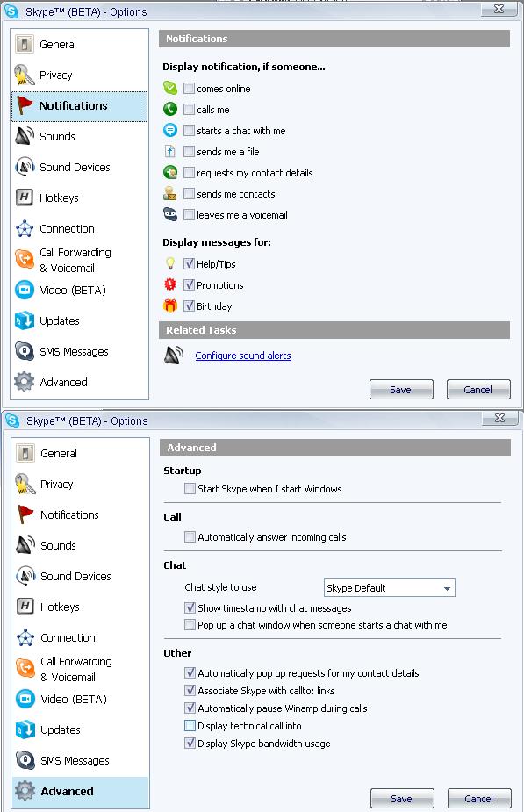Click the Connection star icon in bottom sidebar
524x812 pixels.
click(x=25, y=637)
